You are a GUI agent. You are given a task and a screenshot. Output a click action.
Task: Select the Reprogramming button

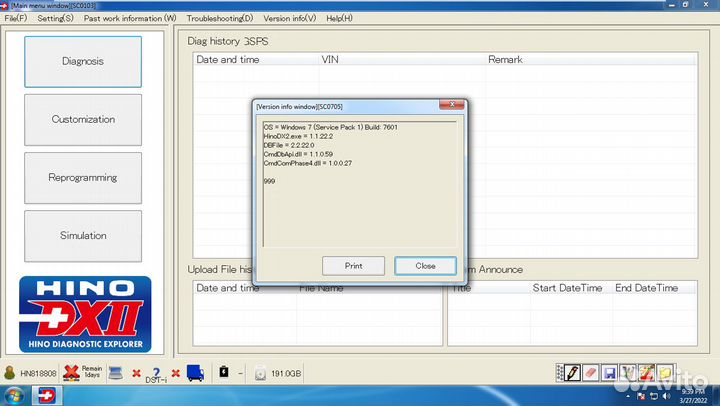pos(83,178)
